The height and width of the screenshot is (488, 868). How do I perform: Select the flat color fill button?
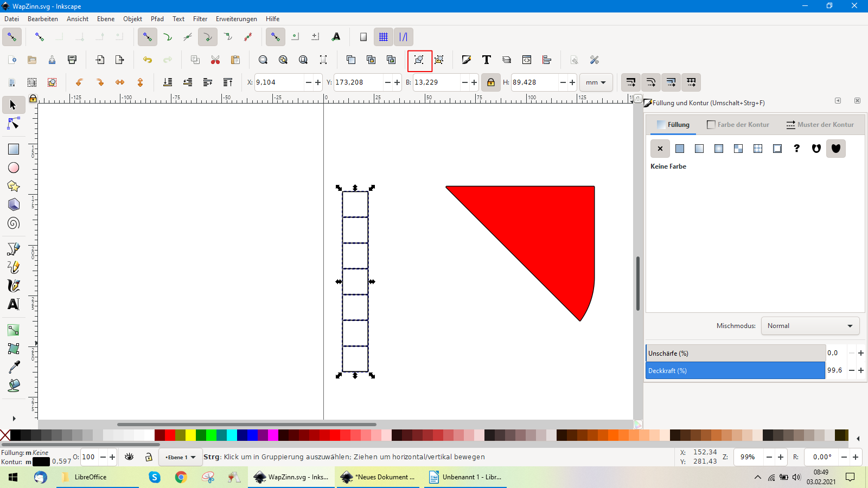680,149
